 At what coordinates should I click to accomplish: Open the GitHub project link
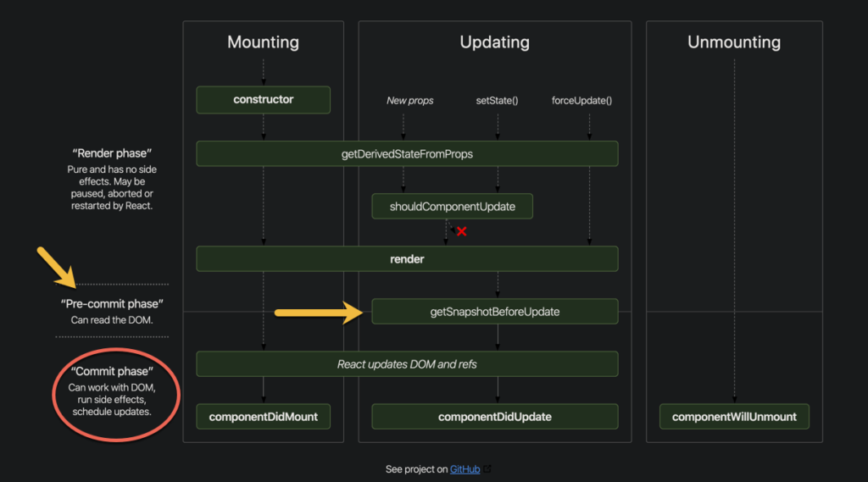pos(465,469)
